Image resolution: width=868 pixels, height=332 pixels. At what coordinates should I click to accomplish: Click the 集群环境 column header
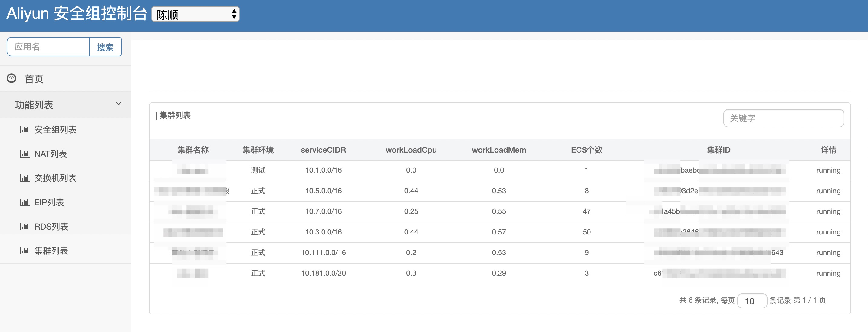click(258, 150)
